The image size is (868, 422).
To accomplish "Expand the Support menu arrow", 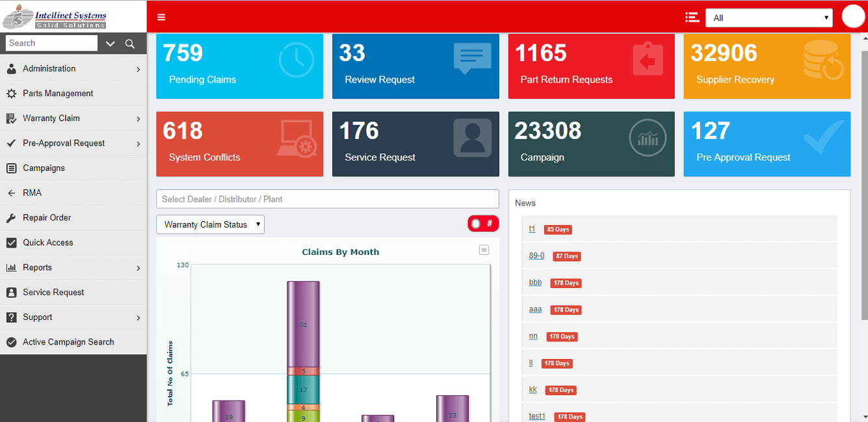I will [138, 318].
